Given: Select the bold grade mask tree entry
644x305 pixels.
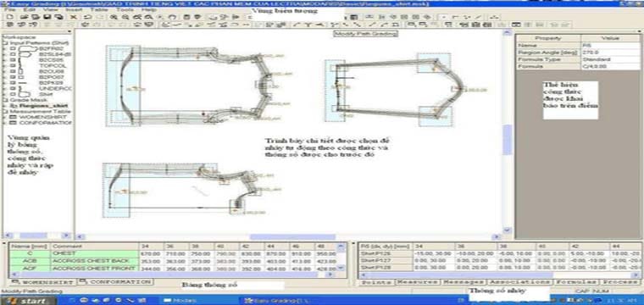Looking at the screenshot, I should coord(43,106).
